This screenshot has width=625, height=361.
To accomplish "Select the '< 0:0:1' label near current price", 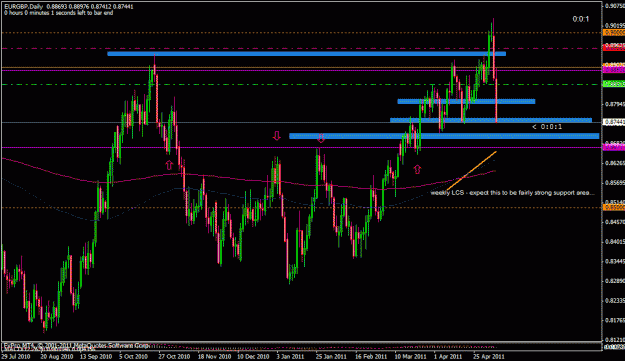I will [547, 127].
